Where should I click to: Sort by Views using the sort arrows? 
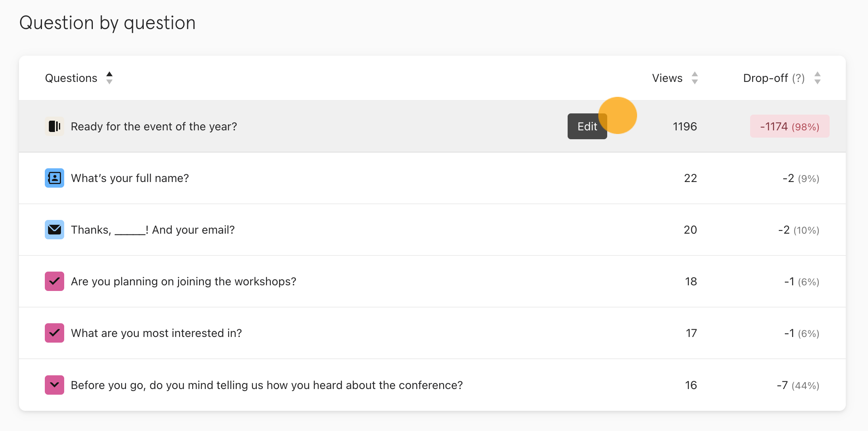tap(695, 78)
